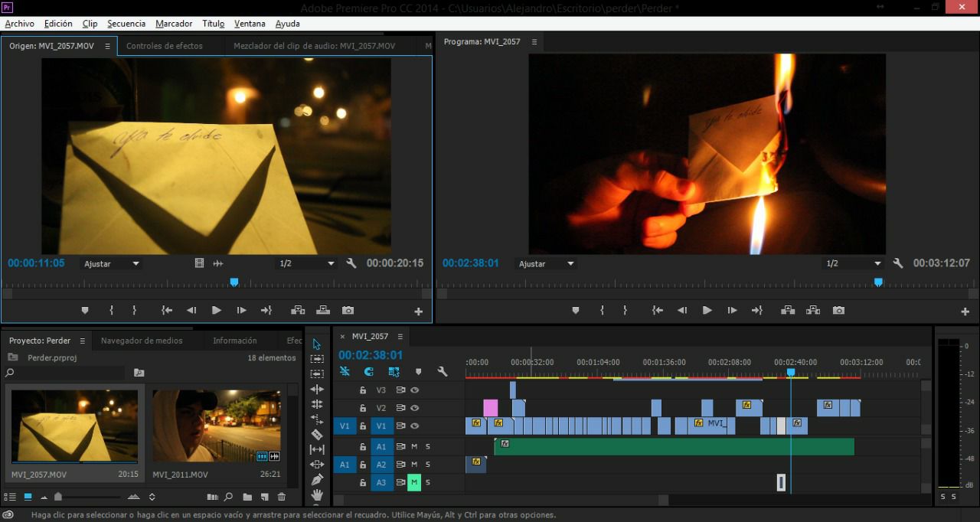Select the Selection arrow tool
Image resolution: width=980 pixels, height=522 pixels.
pyautogui.click(x=317, y=344)
